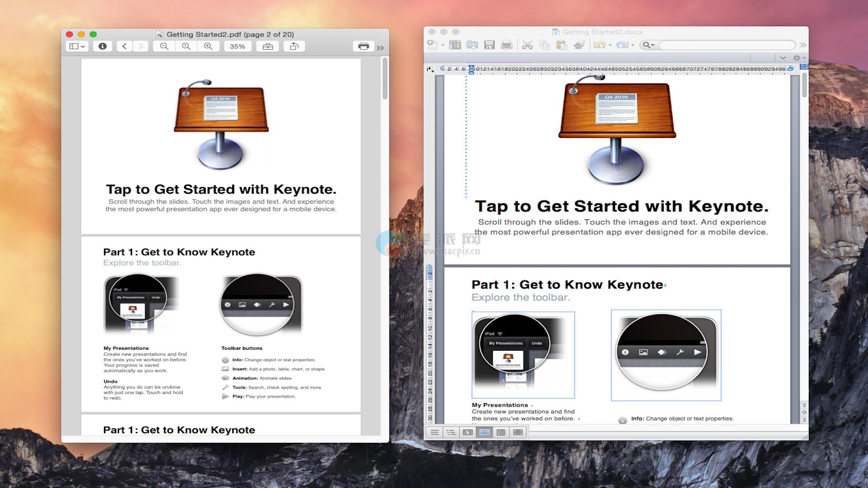
Task: Zoom out in the PDF preview
Action: pyautogui.click(x=164, y=46)
